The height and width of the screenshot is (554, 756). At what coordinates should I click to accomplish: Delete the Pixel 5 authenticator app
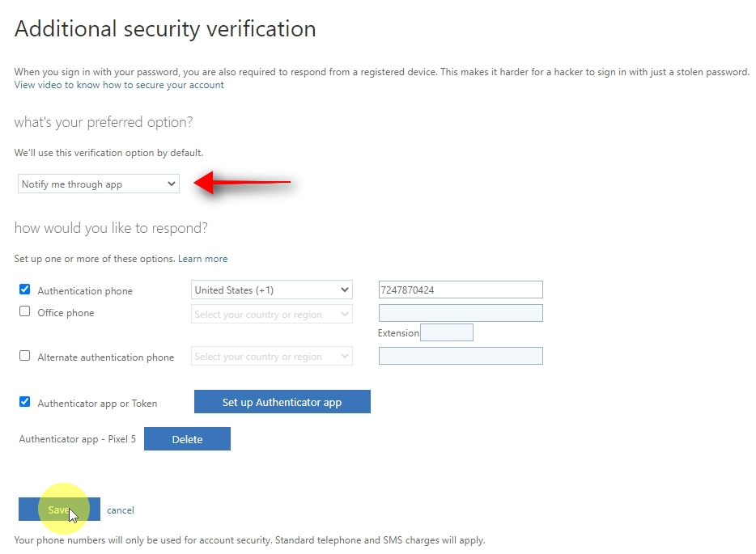[x=187, y=439]
